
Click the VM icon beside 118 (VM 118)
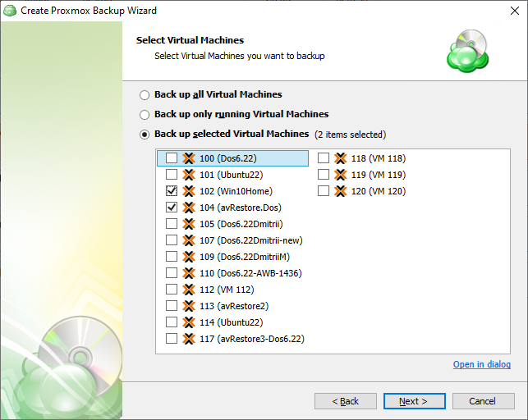pos(341,158)
